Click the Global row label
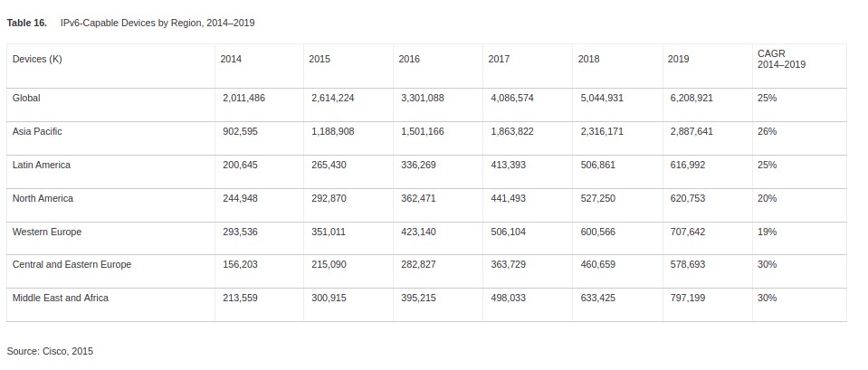Screen dimensions: 868x370 coord(26,98)
